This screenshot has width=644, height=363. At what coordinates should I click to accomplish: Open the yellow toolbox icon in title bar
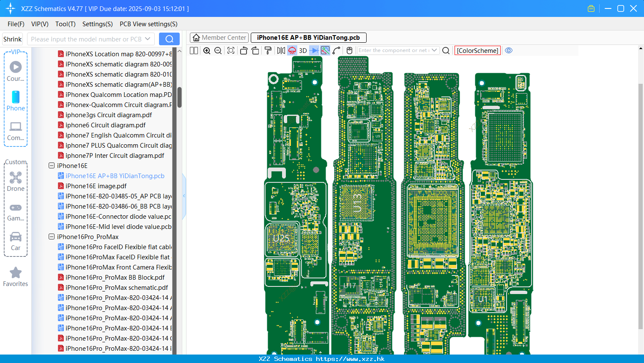[591, 8]
